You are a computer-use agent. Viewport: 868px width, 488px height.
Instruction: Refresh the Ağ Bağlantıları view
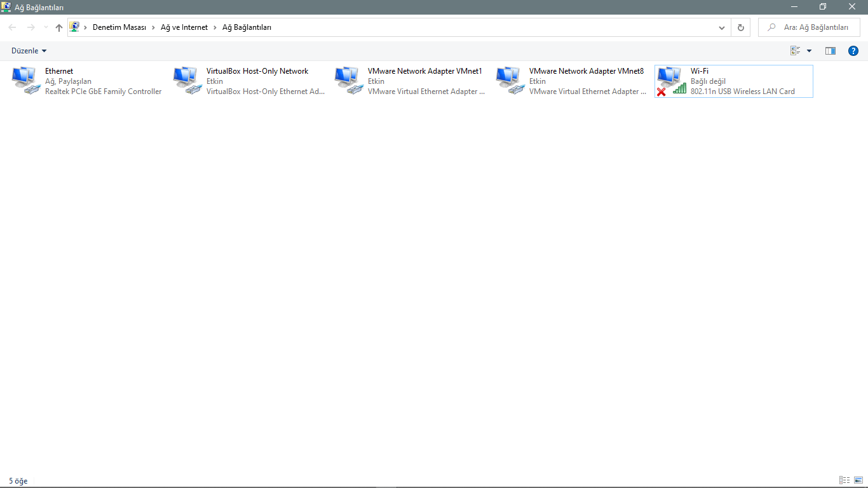[740, 27]
